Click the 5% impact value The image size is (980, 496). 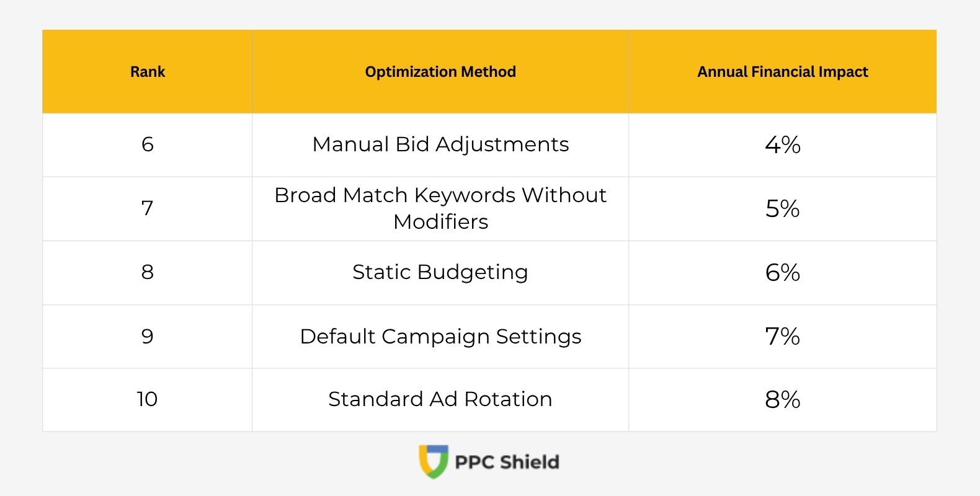click(782, 208)
